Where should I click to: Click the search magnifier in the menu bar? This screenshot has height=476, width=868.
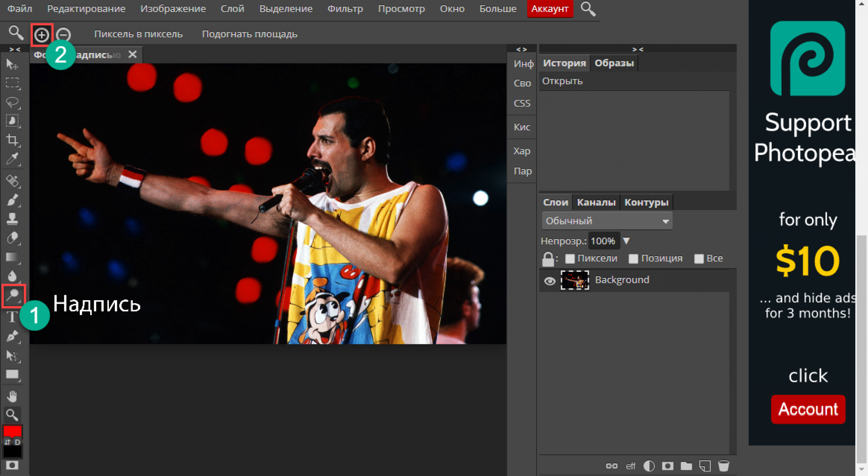click(x=588, y=8)
